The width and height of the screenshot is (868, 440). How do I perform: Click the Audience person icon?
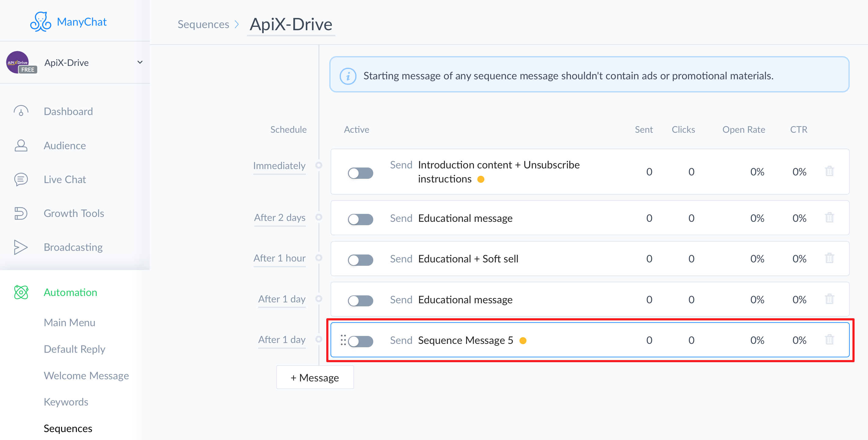pyautogui.click(x=21, y=146)
